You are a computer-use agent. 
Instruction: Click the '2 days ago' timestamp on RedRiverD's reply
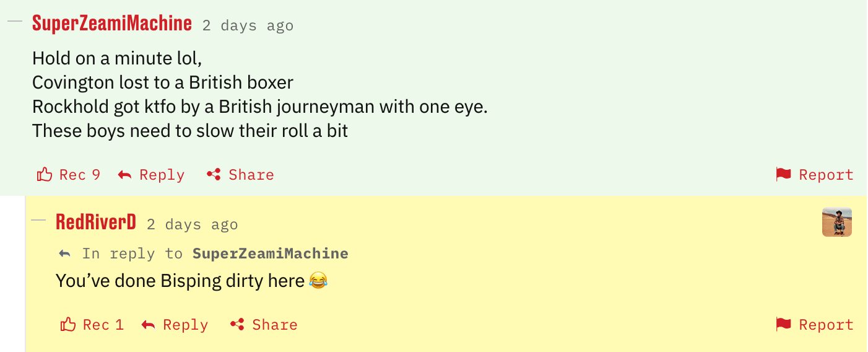tap(192, 225)
